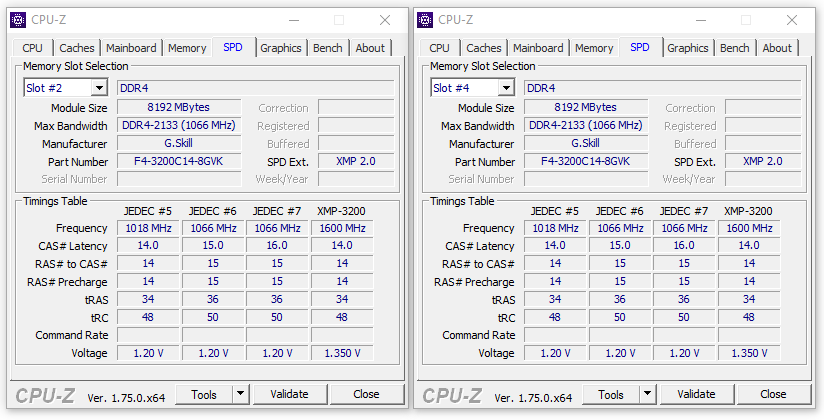The height and width of the screenshot is (420, 824).
Task: Select the SPD tab in the Slot #4 window
Action: pos(640,47)
